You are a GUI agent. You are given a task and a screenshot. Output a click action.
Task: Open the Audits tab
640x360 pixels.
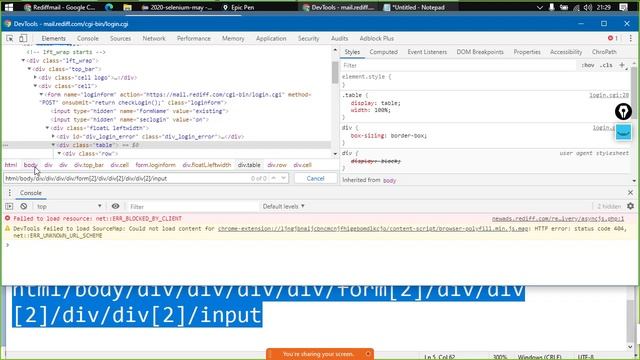pos(339,38)
